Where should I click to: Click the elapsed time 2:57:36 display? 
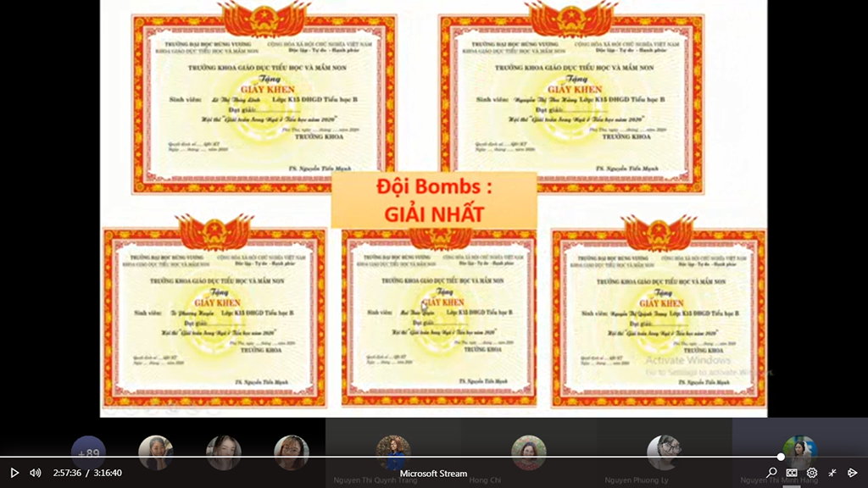click(67, 473)
